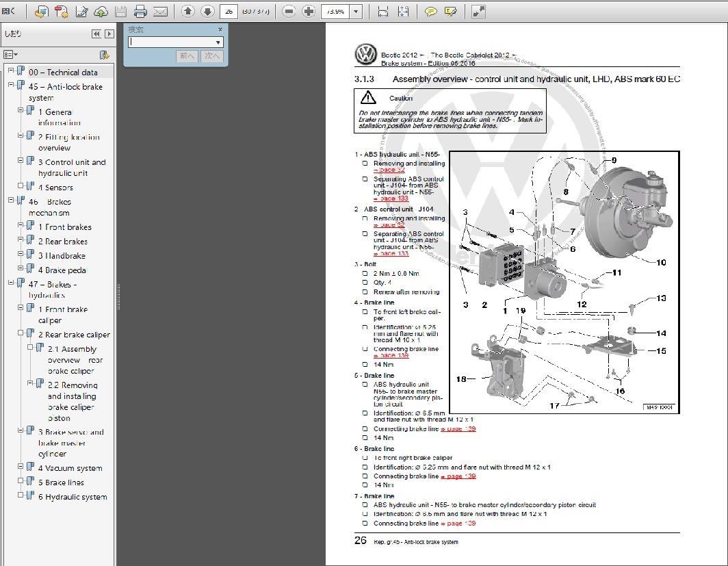Click page number '26' in the page footer
728x566 pixels.
click(361, 541)
